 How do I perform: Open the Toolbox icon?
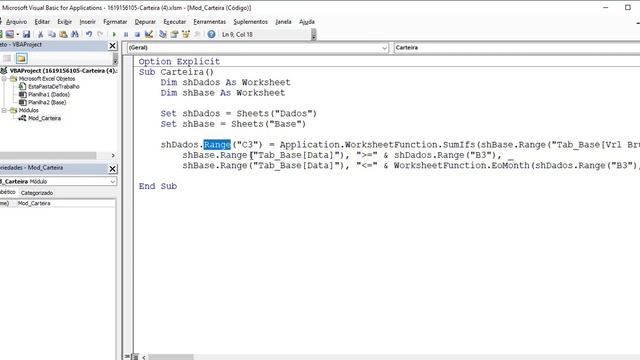(x=197, y=35)
